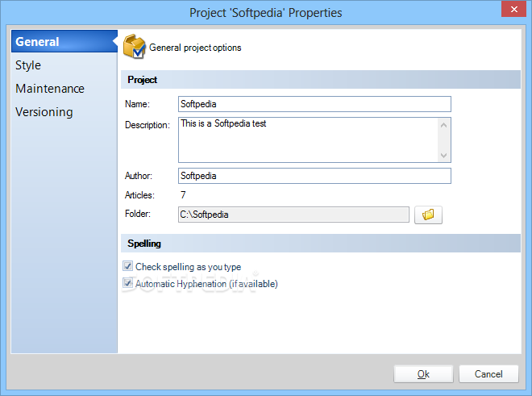Click the Name input field
Viewport: 532px width, 396px height.
(314, 104)
